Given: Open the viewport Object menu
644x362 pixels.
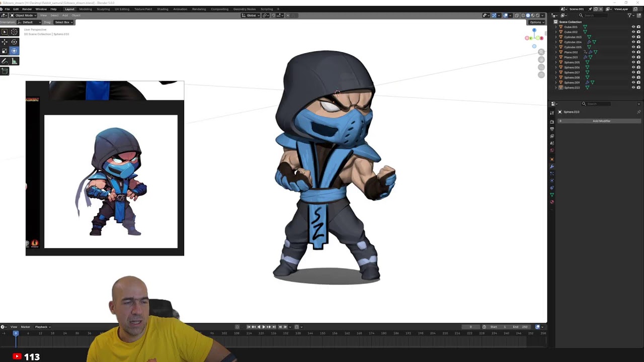Looking at the screenshot, I should coord(76,15).
